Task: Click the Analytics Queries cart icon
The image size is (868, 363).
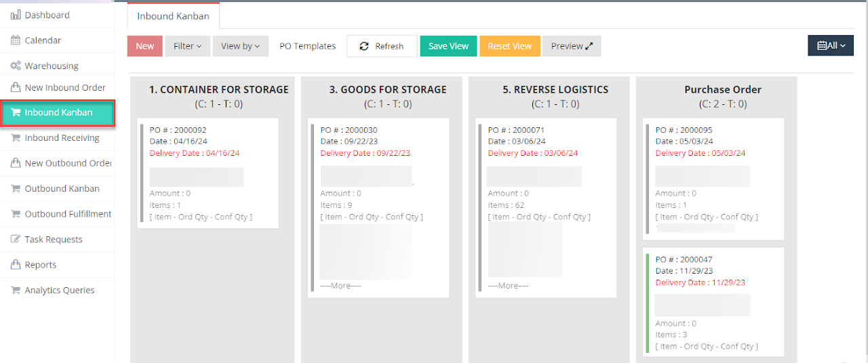Action: click(16, 291)
